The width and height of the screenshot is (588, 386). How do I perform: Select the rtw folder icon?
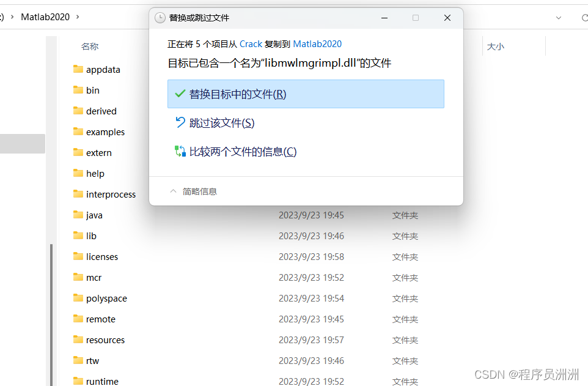(x=78, y=360)
